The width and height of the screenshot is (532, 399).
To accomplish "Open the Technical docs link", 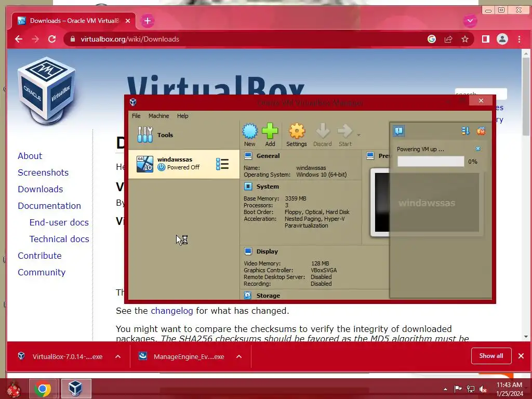I will pyautogui.click(x=59, y=239).
